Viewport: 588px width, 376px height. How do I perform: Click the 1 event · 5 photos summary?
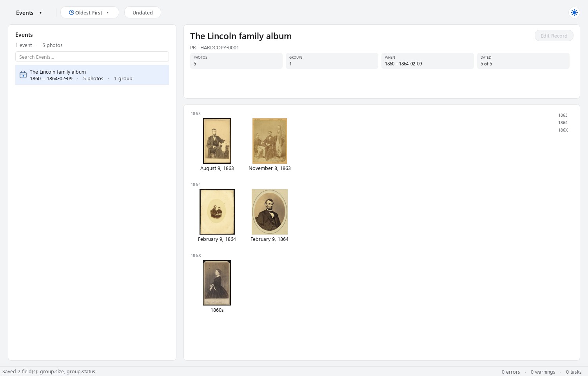pyautogui.click(x=39, y=45)
